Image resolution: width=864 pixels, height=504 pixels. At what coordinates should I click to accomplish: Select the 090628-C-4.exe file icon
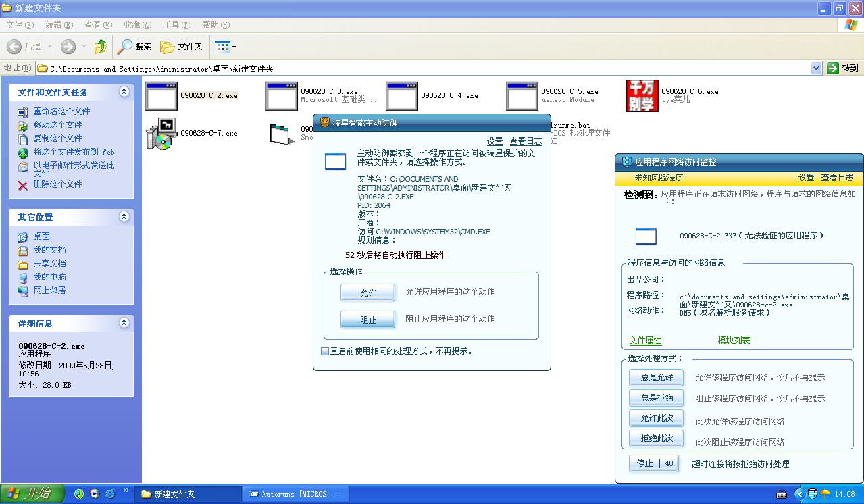(x=402, y=96)
